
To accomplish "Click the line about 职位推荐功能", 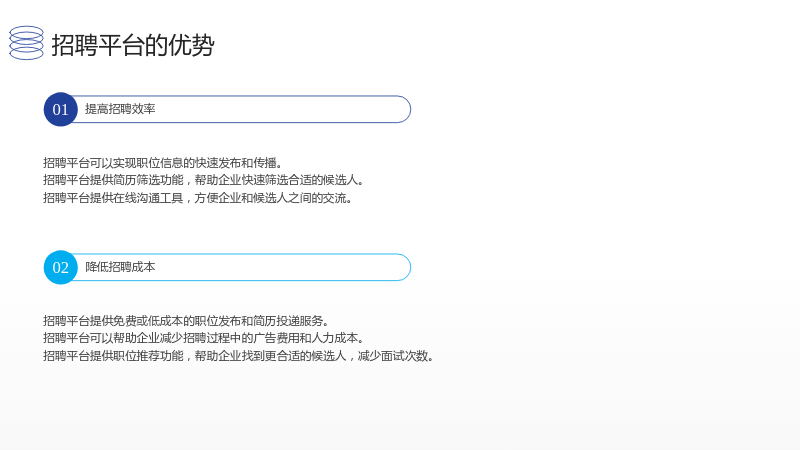I will point(239,356).
